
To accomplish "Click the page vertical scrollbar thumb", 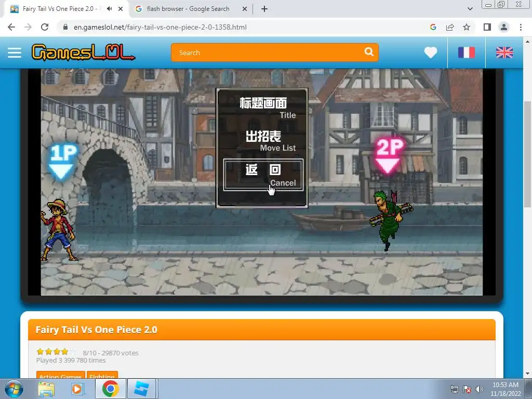I will [528, 154].
